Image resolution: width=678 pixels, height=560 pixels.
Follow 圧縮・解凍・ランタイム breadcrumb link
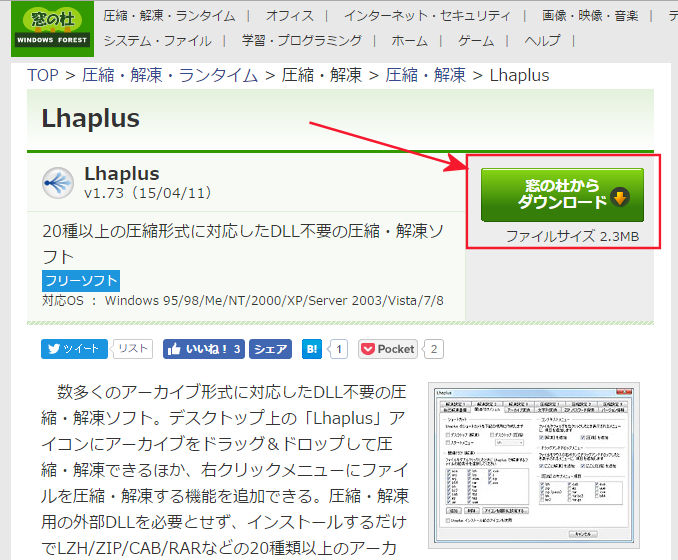pos(170,75)
